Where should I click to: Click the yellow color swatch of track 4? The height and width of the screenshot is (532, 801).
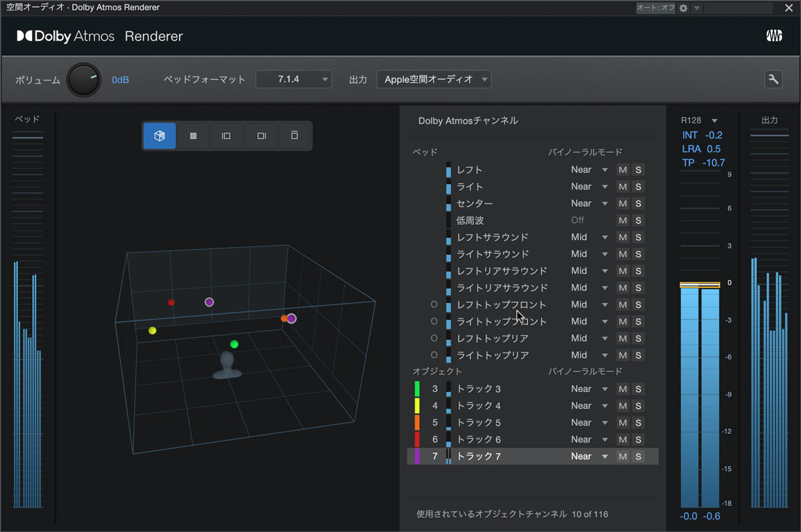(x=417, y=406)
